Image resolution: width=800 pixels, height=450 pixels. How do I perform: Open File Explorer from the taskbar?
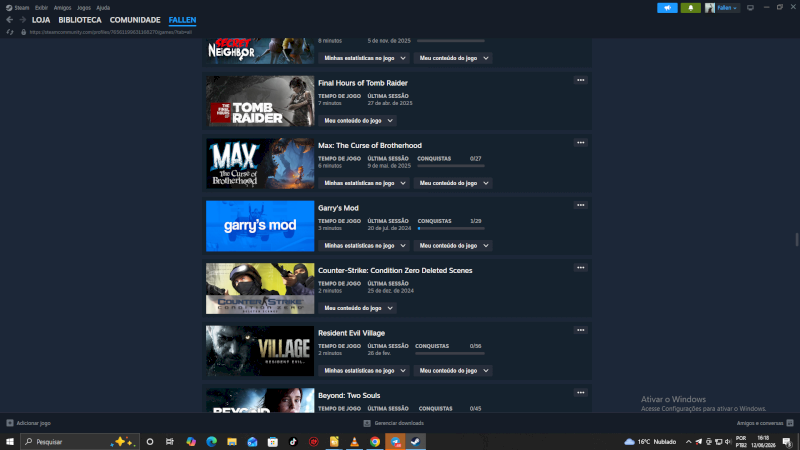[x=232, y=441]
